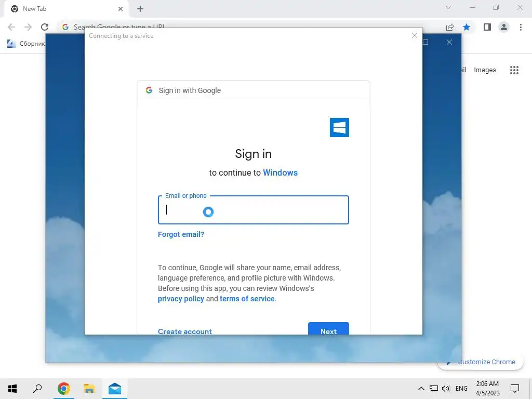Image resolution: width=532 pixels, height=399 pixels.
Task: Open the Forgot email? link
Action: (181, 234)
